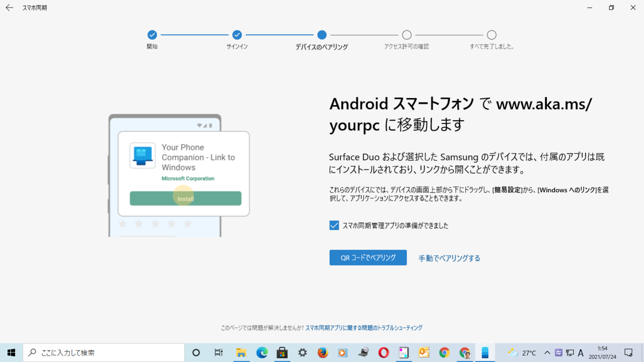
Task: Click the QR コードでペアリング button
Action: point(368,257)
